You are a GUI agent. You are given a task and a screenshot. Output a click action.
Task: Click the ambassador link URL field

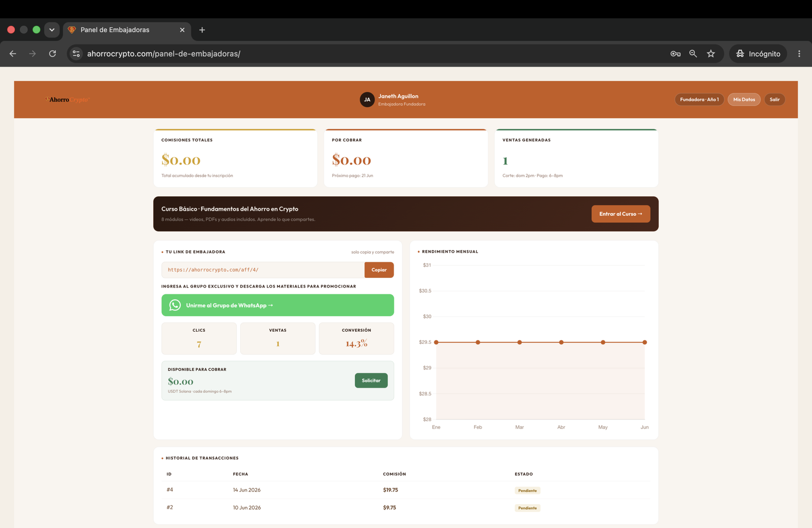coord(263,270)
